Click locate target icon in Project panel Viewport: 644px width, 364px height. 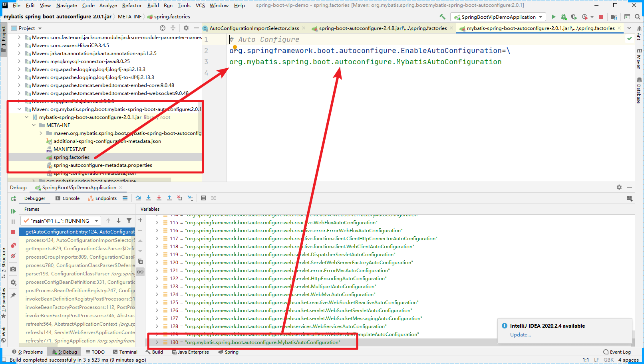pyautogui.click(x=163, y=28)
